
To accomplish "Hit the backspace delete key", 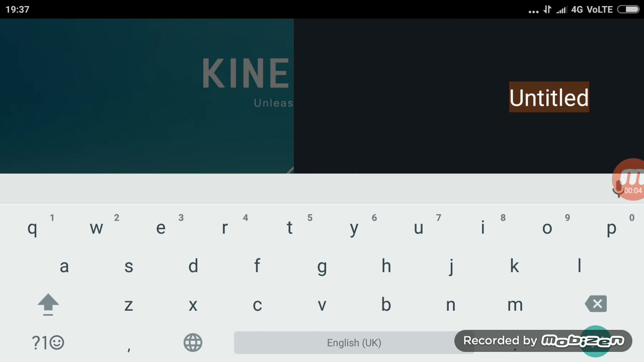I will click(596, 304).
